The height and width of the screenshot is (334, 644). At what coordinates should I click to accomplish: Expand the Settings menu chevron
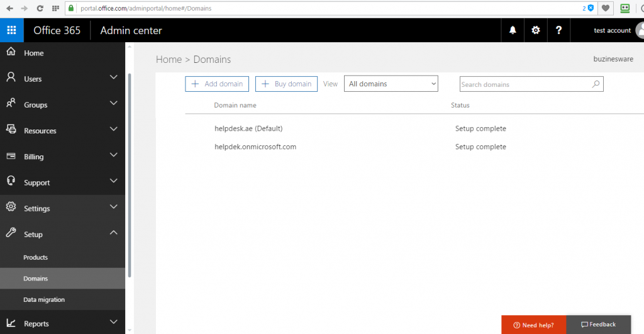(x=113, y=207)
